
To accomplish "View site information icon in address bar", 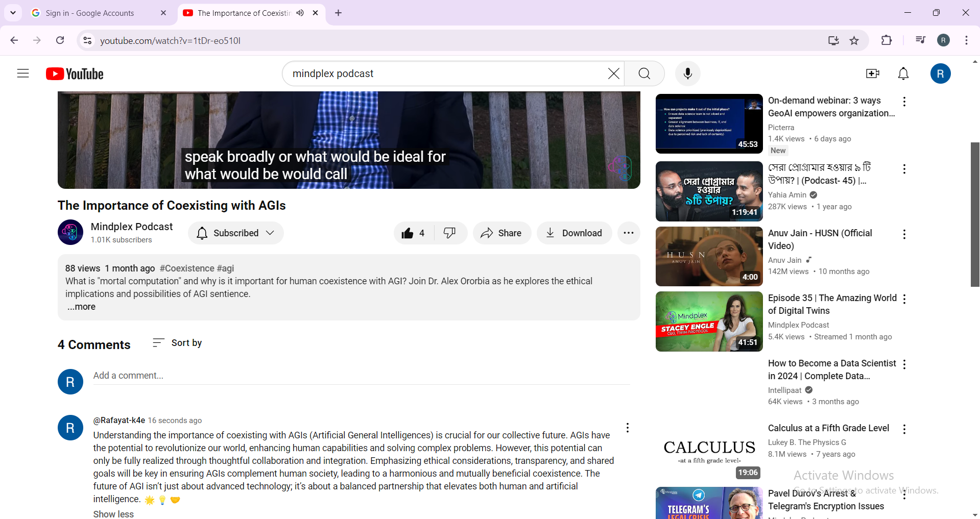I will pos(88,40).
